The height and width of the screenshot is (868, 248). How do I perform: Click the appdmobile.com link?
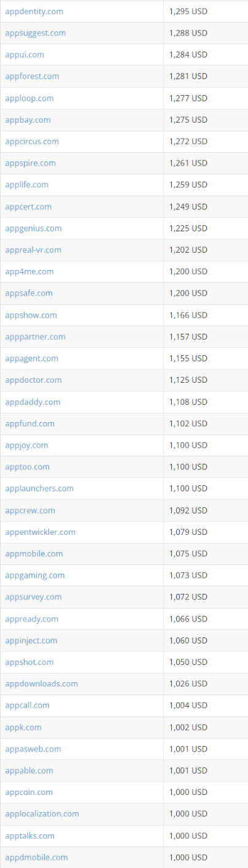coord(36,858)
